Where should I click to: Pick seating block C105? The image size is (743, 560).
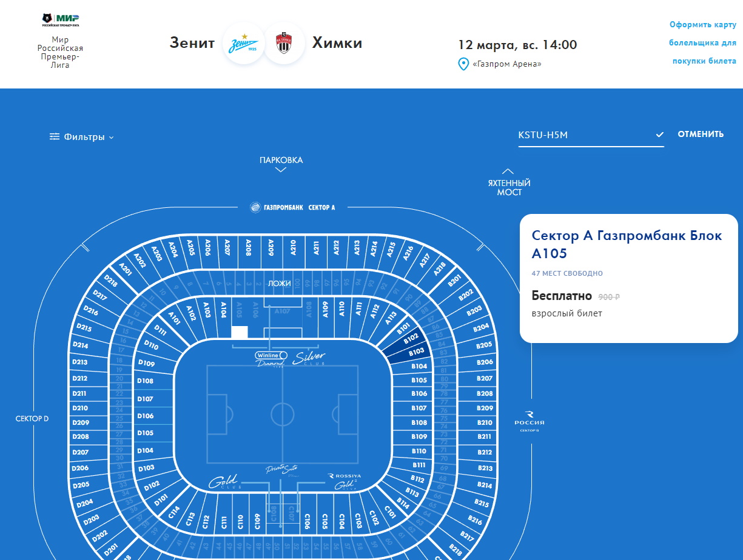point(324,520)
